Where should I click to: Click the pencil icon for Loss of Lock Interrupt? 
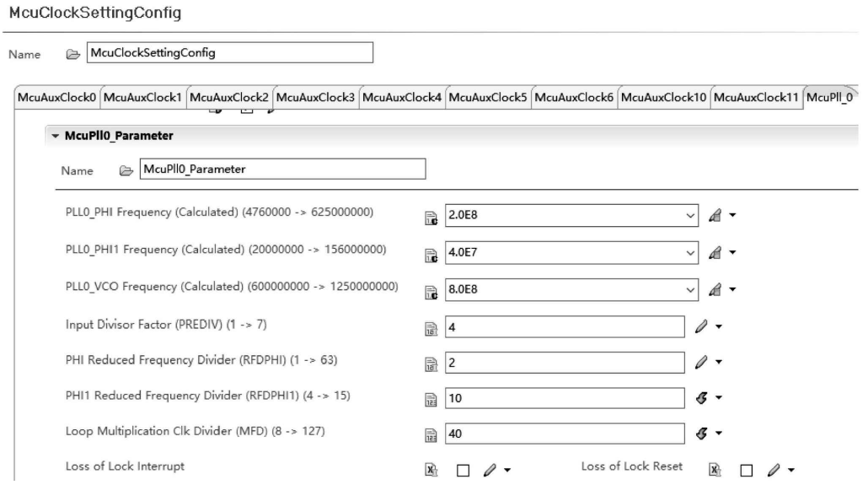coord(490,470)
